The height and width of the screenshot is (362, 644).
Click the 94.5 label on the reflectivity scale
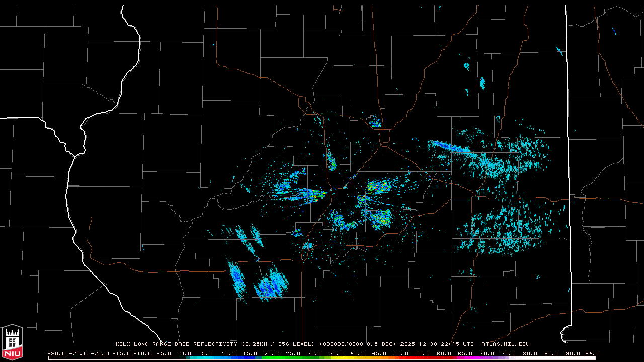(592, 353)
